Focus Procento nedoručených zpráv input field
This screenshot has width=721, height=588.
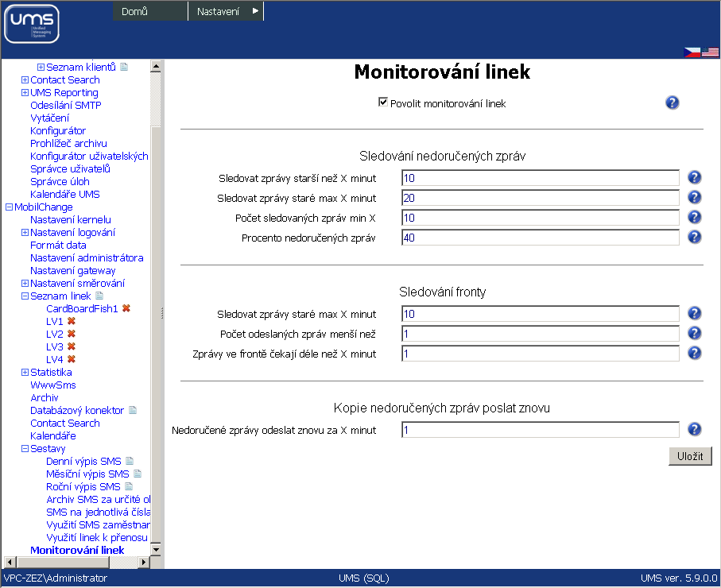[541, 238]
